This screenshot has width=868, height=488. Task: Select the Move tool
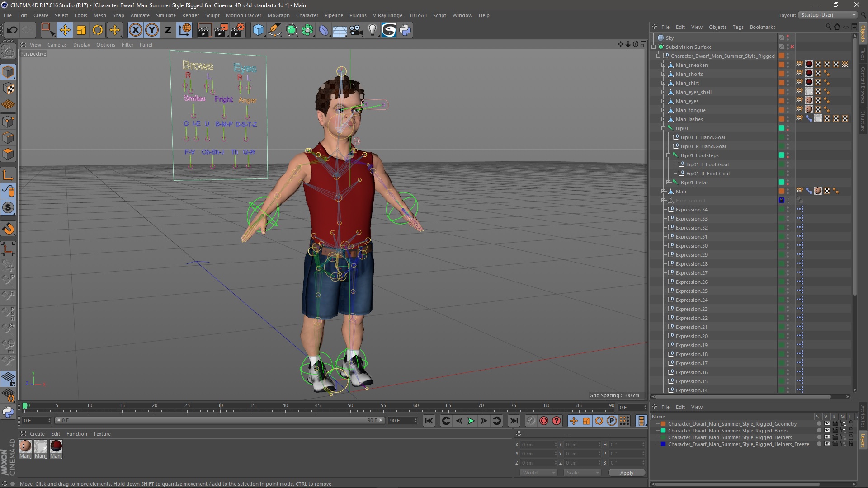65,30
